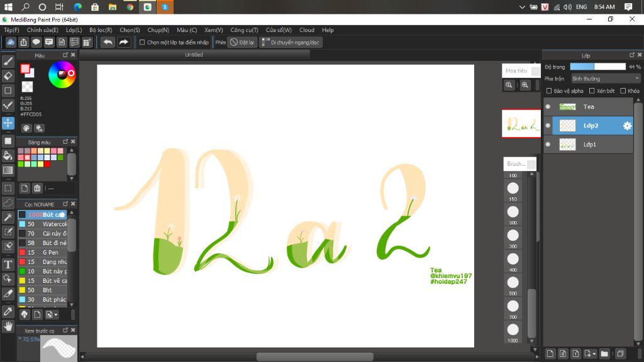Click brush list up arrow
Image resolution: width=644 pixels, height=362 pixels.
click(x=72, y=212)
